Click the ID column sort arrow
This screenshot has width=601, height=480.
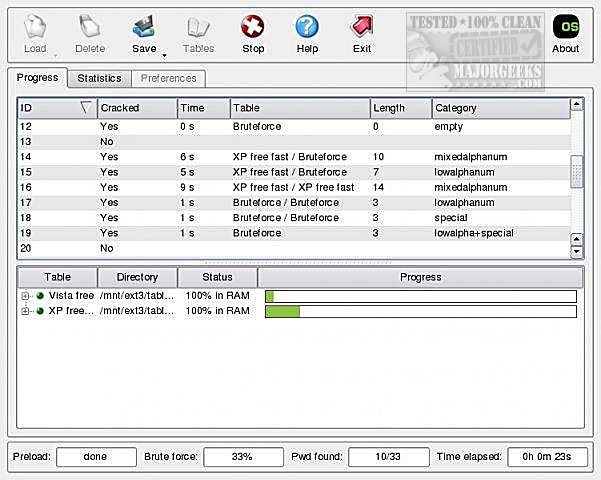click(85, 108)
